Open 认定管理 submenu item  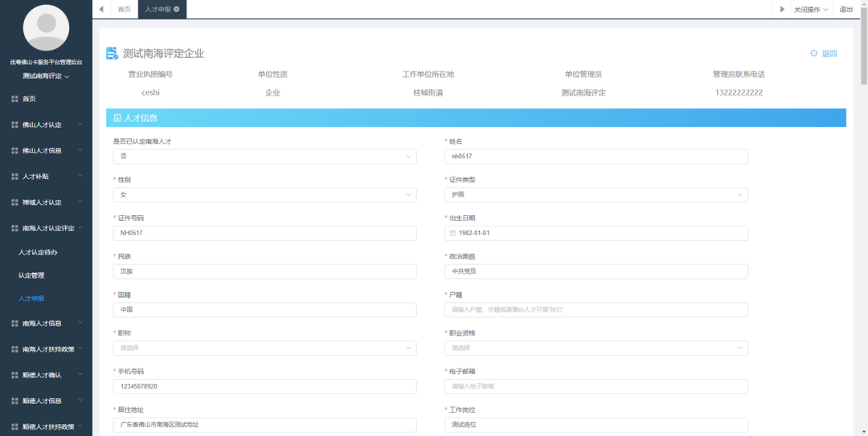(31, 275)
